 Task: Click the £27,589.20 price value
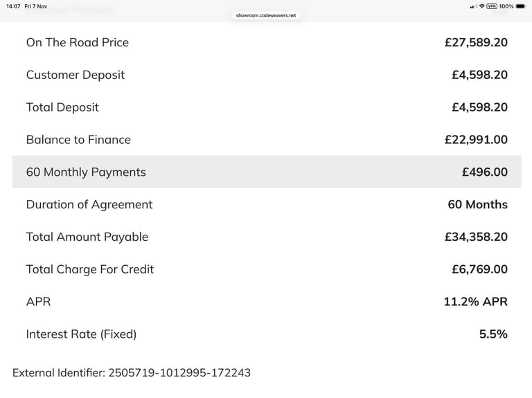coord(476,42)
